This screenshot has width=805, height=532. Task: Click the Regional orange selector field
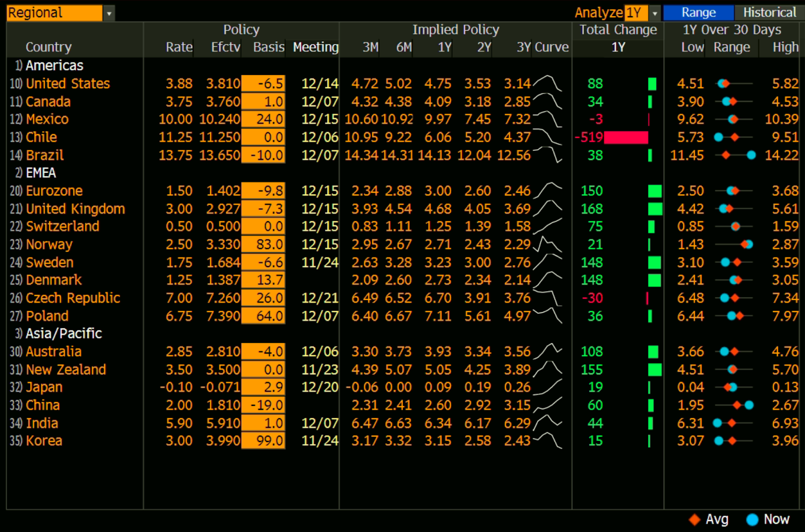click(54, 13)
